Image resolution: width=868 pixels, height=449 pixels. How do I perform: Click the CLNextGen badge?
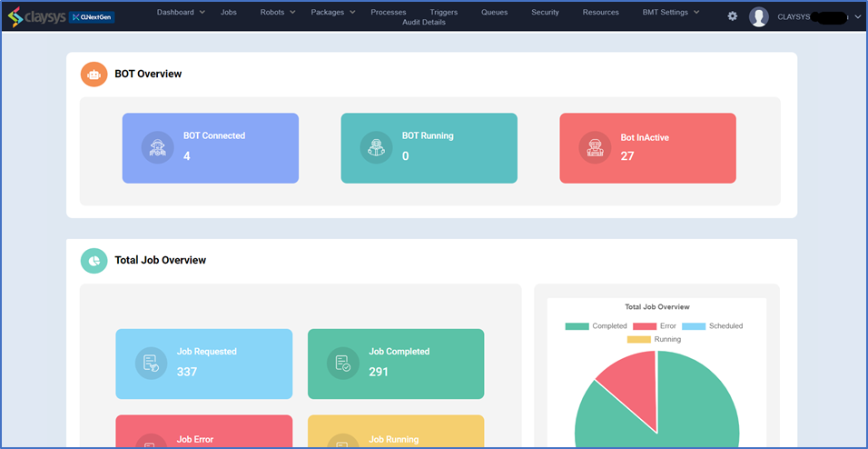93,17
